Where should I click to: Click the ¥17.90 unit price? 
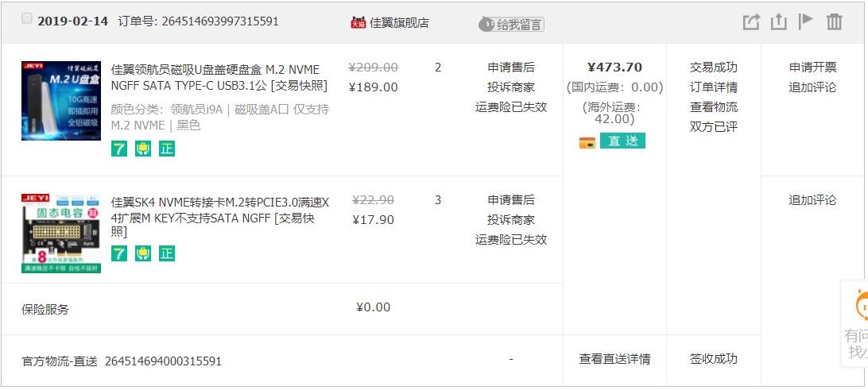click(x=373, y=219)
